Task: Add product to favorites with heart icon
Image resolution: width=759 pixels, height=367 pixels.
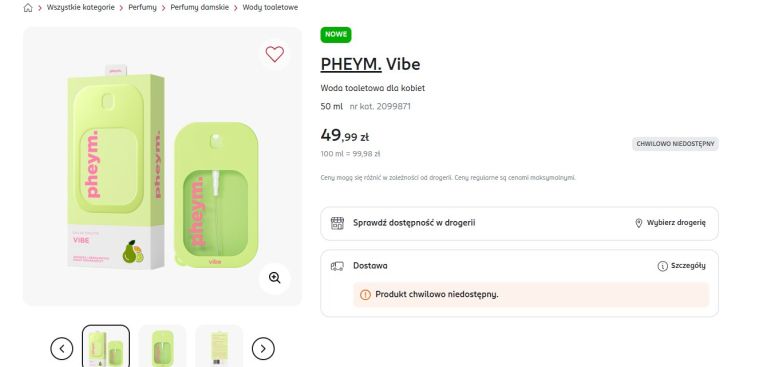Action: click(274, 54)
